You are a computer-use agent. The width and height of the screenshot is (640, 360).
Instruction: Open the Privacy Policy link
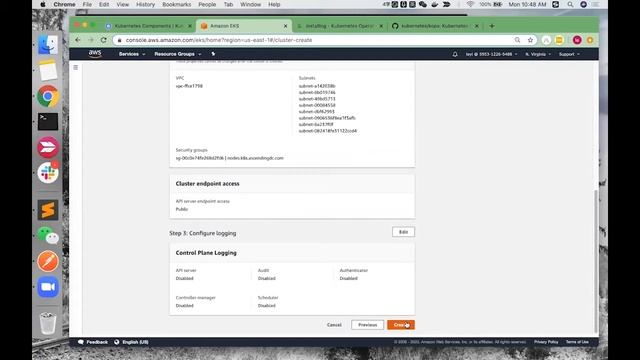[x=546, y=342]
